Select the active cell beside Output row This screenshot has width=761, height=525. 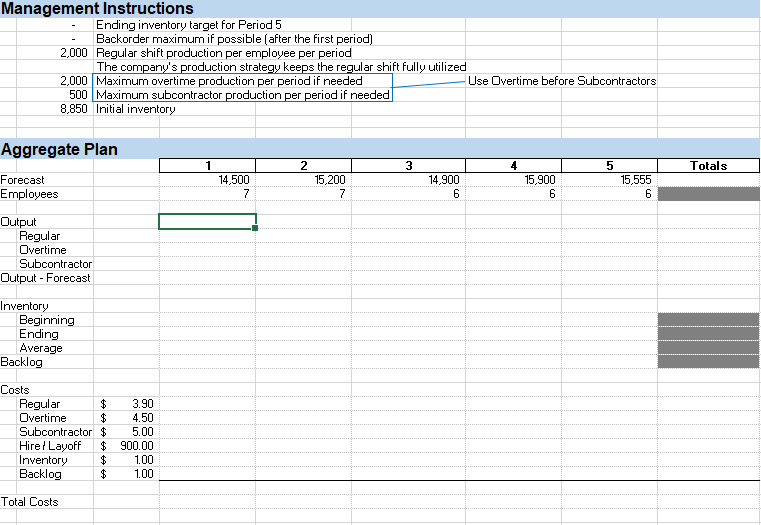(x=207, y=222)
